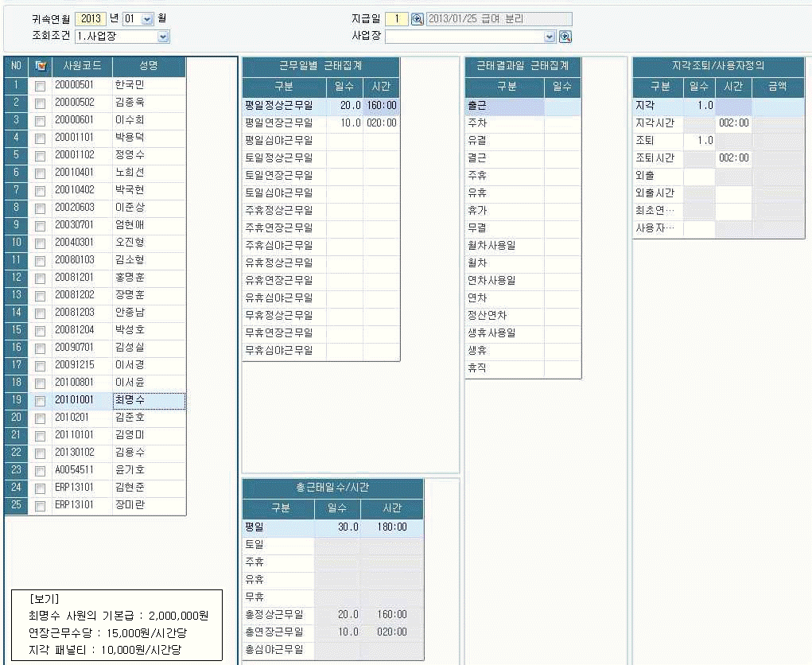Select the checkbox next to 장미란

click(40, 506)
